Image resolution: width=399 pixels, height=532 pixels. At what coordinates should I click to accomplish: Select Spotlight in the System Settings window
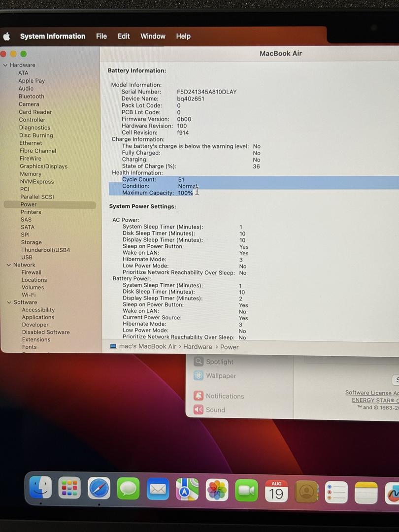(214, 362)
